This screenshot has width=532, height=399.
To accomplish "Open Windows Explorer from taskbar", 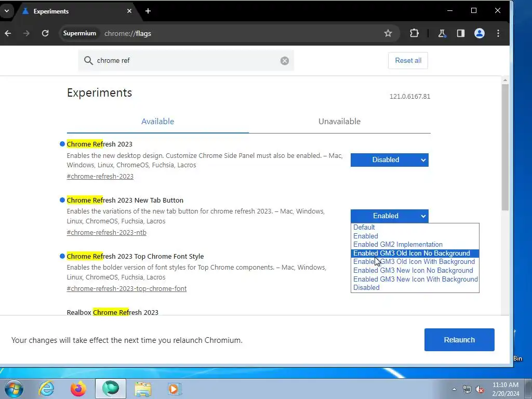I will (143, 389).
